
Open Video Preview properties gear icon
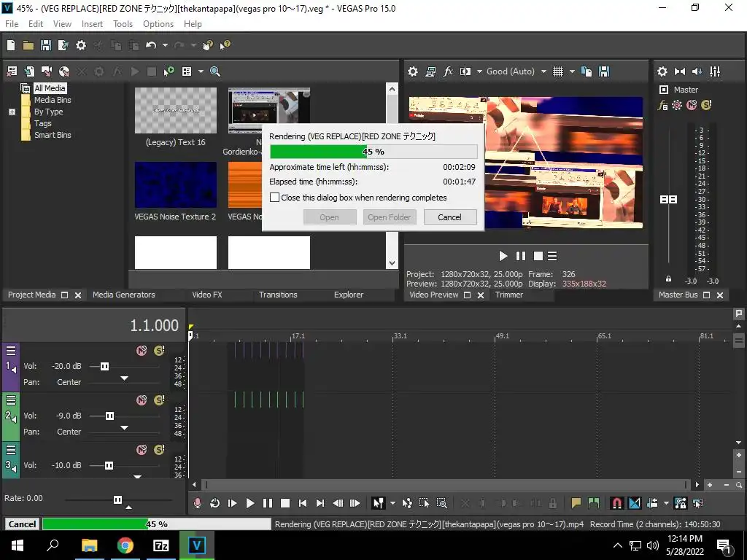click(x=413, y=71)
